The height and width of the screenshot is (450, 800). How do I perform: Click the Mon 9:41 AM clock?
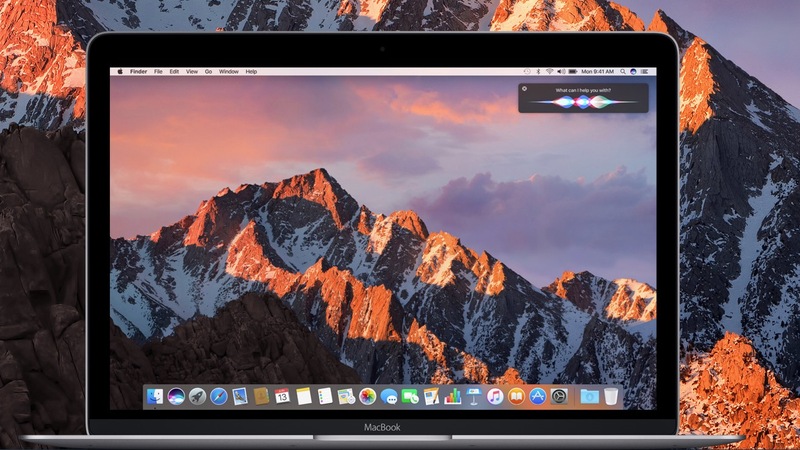click(597, 72)
